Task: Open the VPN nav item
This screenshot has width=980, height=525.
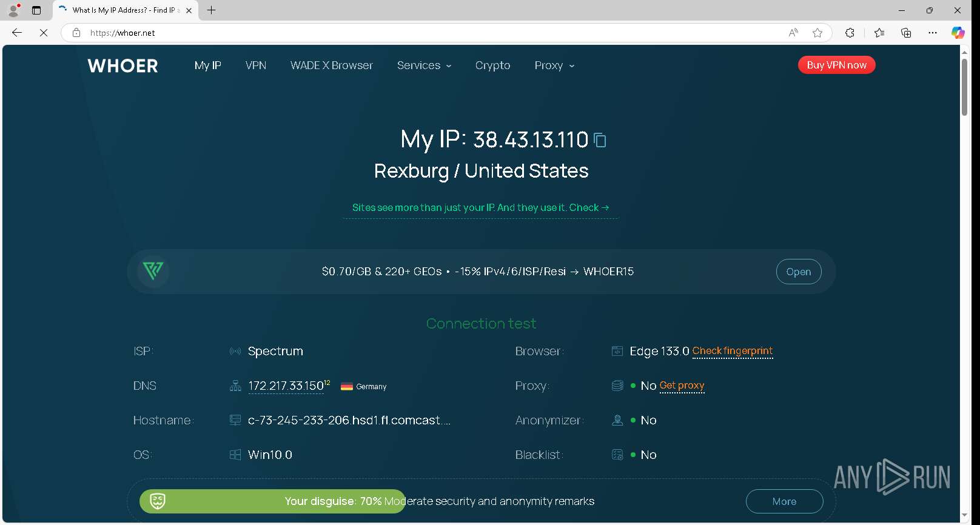Action: (x=256, y=65)
